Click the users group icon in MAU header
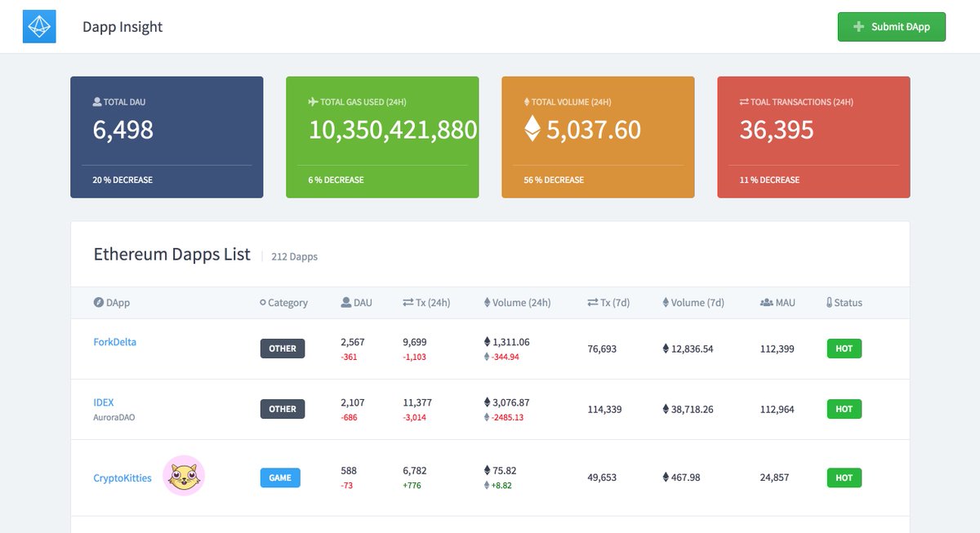980x533 pixels. pos(766,302)
